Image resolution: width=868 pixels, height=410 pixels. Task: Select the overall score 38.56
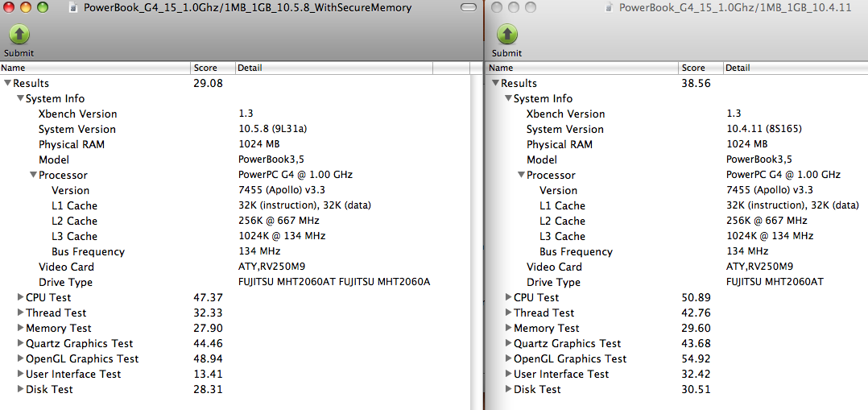pyautogui.click(x=696, y=84)
